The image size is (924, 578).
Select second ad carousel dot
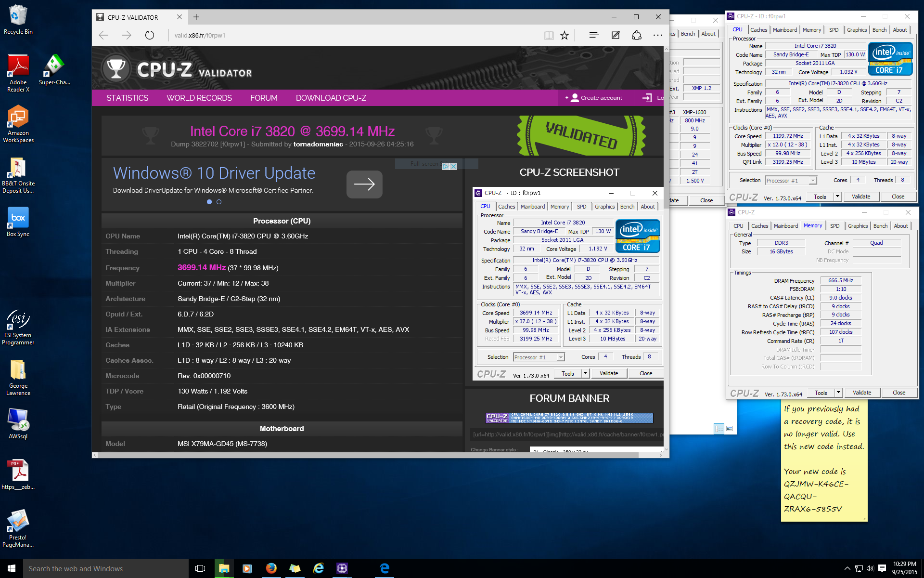(219, 202)
